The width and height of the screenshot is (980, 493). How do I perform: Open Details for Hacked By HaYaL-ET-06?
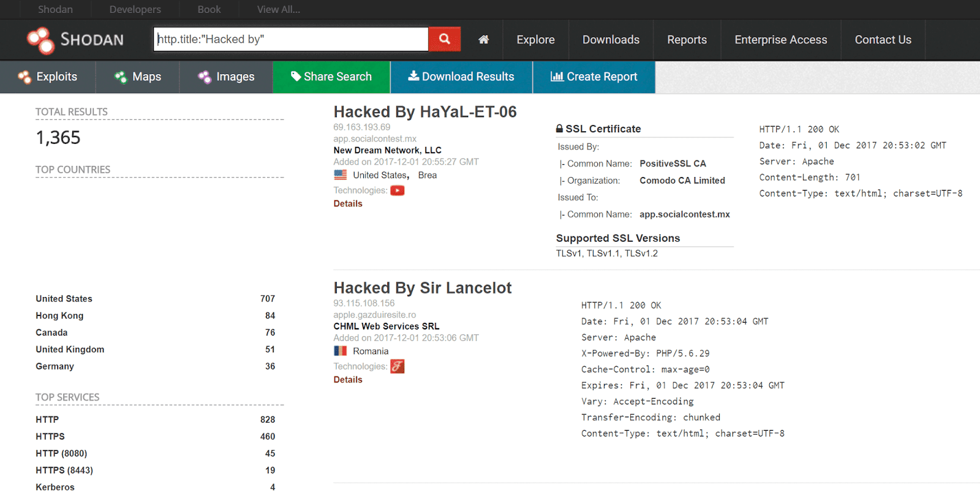coord(348,204)
